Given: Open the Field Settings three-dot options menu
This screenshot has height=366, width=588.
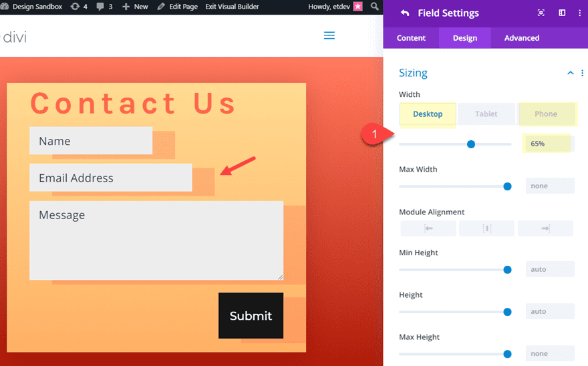Looking at the screenshot, I should (579, 13).
